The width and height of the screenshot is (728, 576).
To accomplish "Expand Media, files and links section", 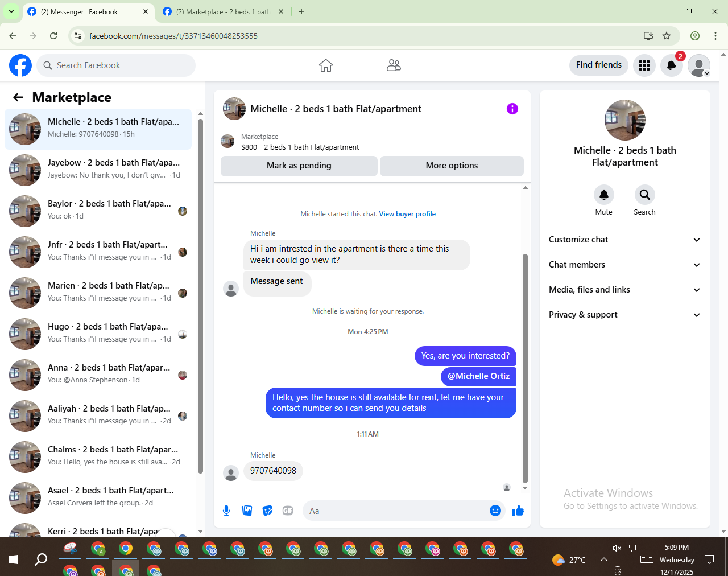I will (x=624, y=290).
